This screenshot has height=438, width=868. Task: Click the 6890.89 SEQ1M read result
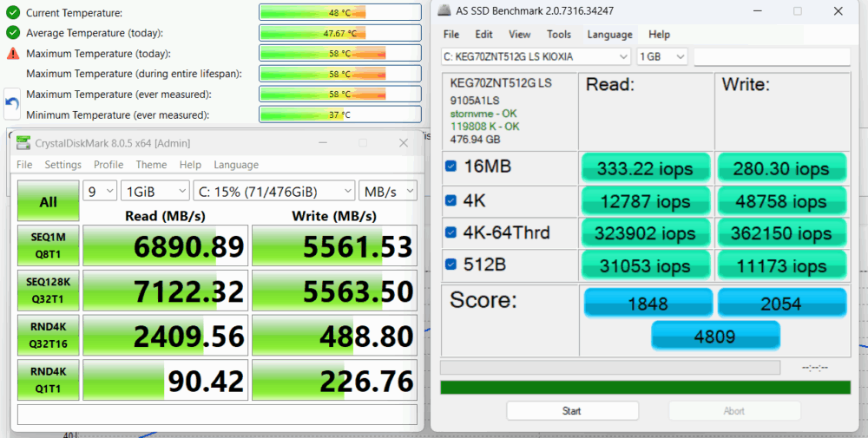click(165, 245)
